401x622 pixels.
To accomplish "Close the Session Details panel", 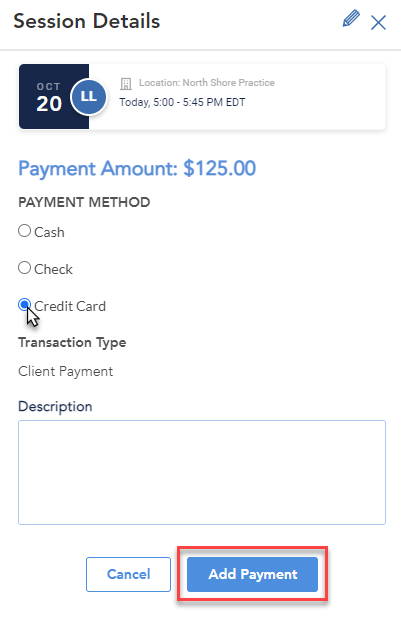I will point(378,22).
